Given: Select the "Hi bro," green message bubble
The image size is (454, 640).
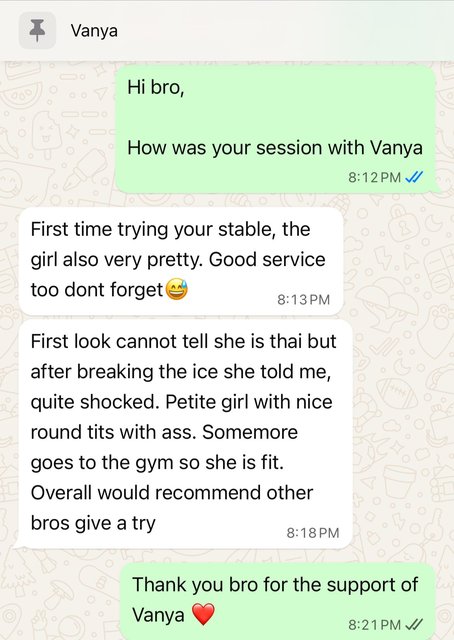Looking at the screenshot, I should pyautogui.click(x=276, y=129).
